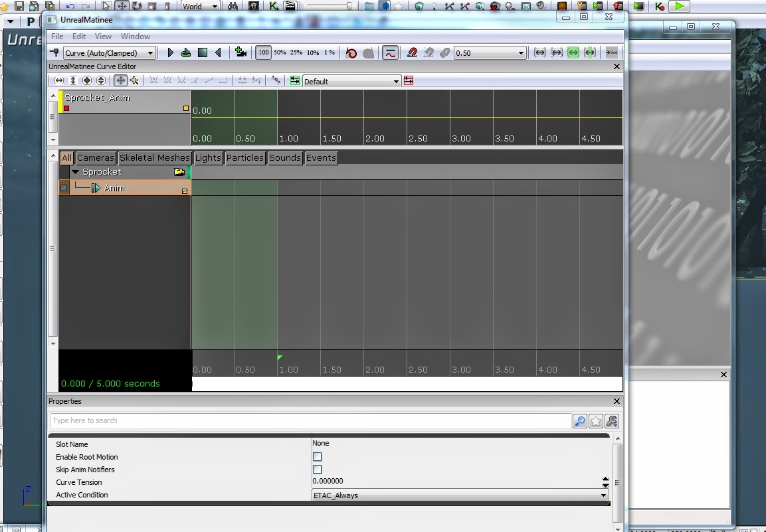The width and height of the screenshot is (766, 532).
Task: Select the Sounds group tab
Action: point(285,158)
